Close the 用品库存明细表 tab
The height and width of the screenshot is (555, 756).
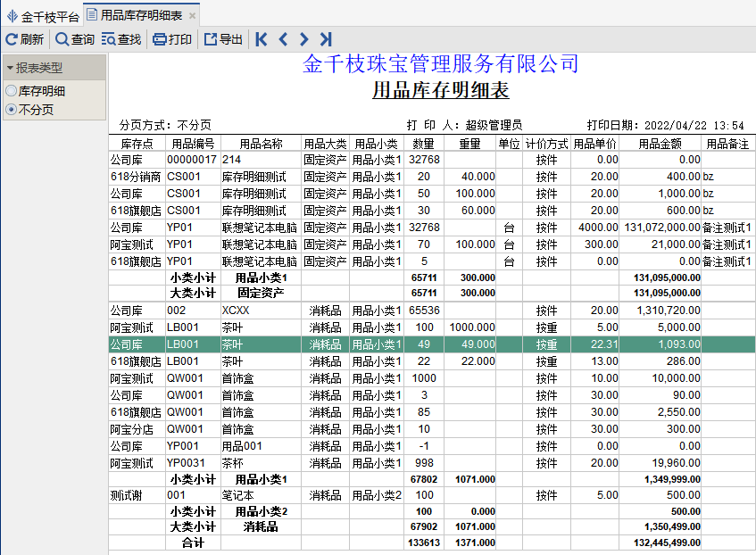coord(193,16)
